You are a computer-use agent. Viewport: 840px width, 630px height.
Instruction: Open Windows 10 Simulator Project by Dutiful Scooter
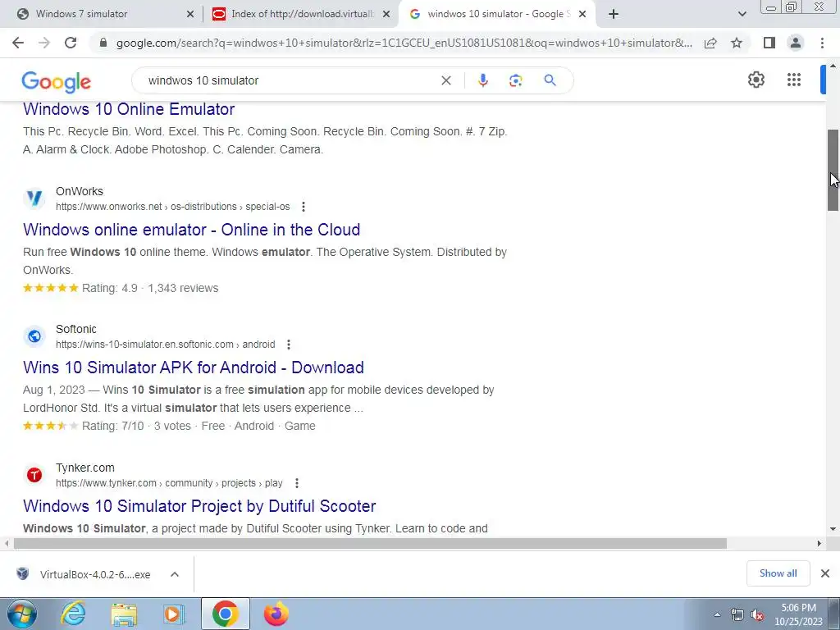(x=199, y=505)
